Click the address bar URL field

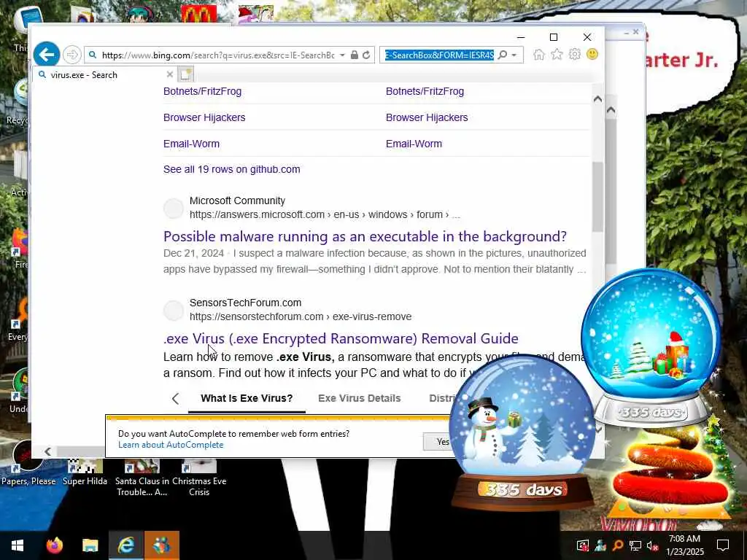[217, 55]
